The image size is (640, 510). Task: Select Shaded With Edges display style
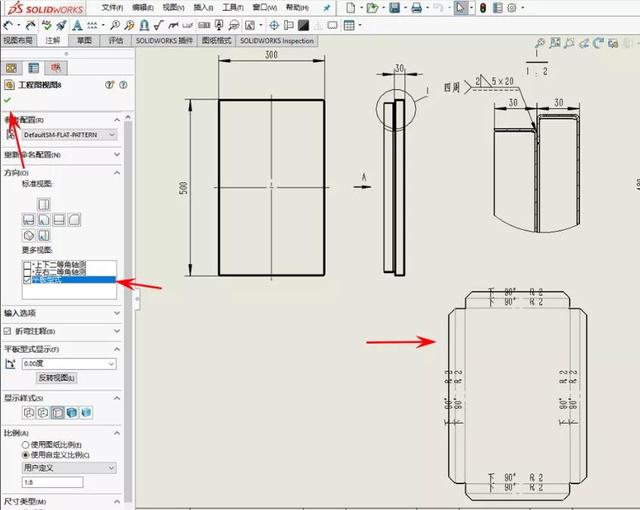tap(72, 412)
